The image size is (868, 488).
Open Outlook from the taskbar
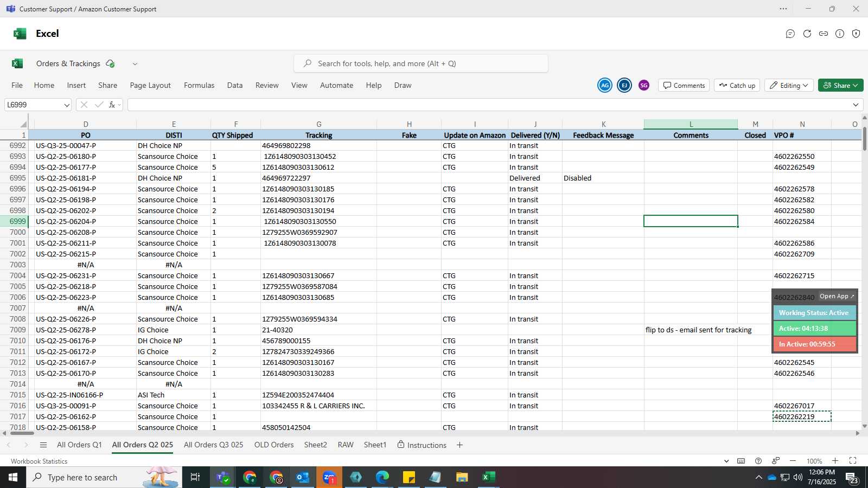tap(302, 477)
